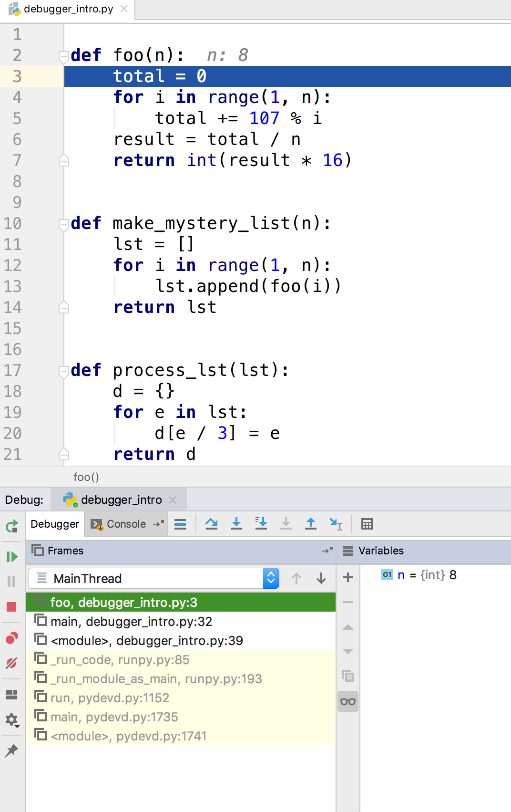Click in line 'd[e / 3] = e'
The image size is (511, 812).
[217, 433]
